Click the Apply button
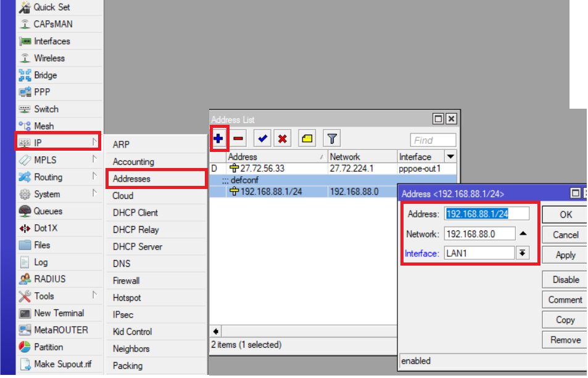 (x=565, y=255)
